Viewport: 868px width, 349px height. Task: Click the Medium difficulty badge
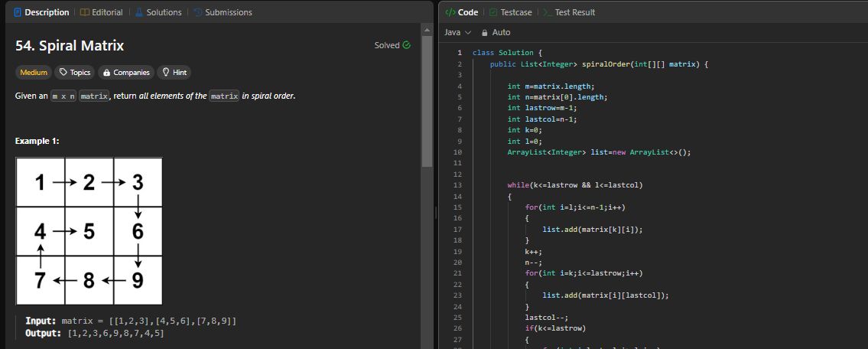point(33,72)
